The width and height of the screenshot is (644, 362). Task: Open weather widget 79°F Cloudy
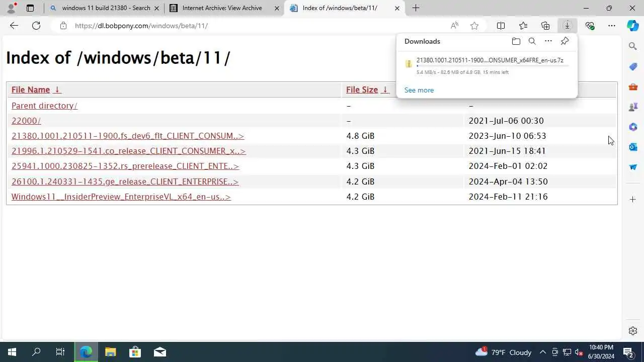tap(503, 352)
